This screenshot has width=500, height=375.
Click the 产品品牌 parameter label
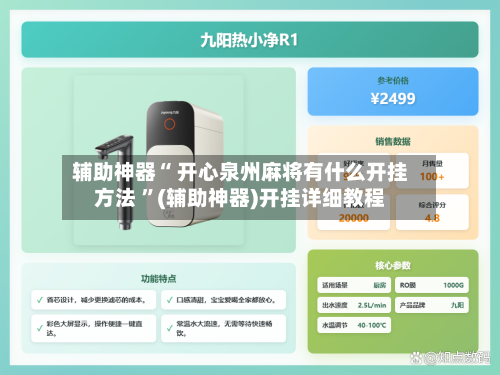[x=412, y=305]
